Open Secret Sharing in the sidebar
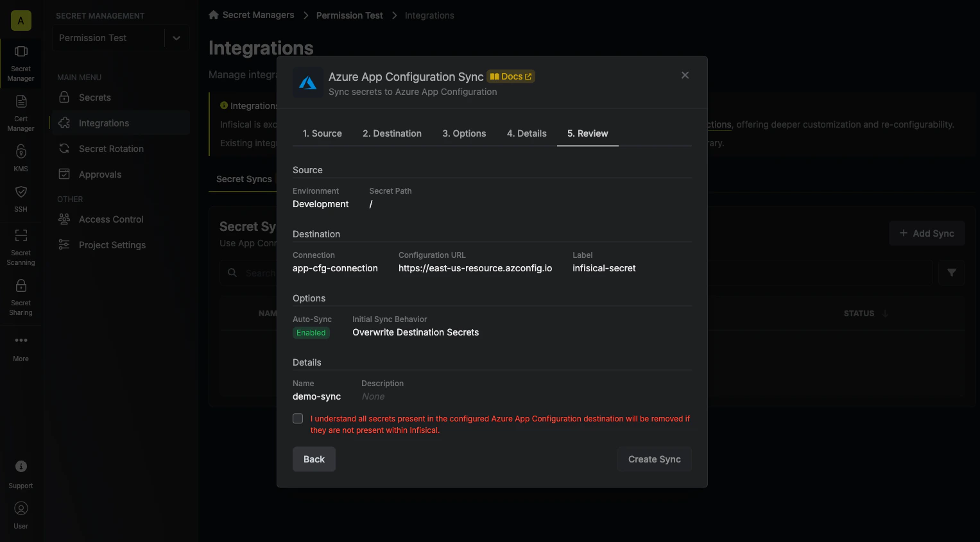 pyautogui.click(x=21, y=298)
